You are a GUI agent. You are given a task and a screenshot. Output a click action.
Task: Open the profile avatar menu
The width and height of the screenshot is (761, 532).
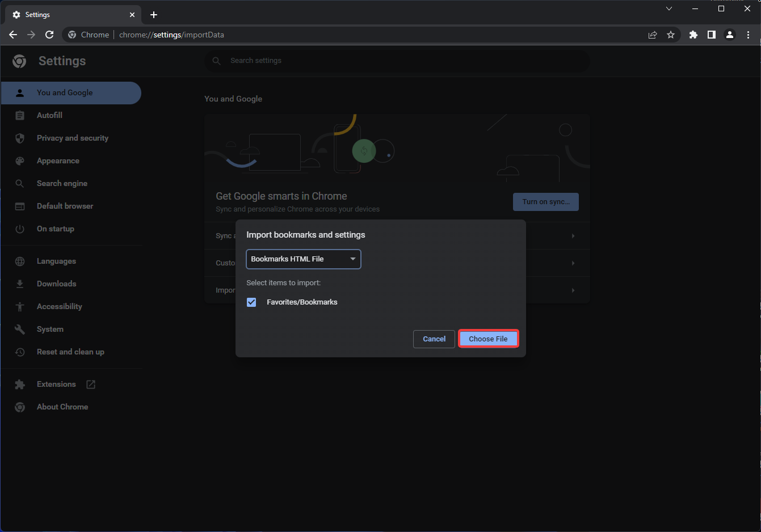[730, 35]
